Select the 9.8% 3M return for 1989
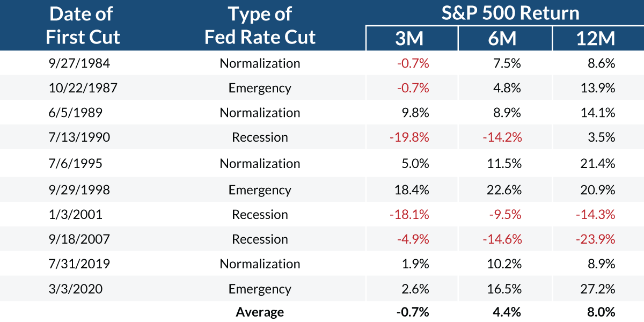This screenshot has width=644, height=322. [416, 113]
